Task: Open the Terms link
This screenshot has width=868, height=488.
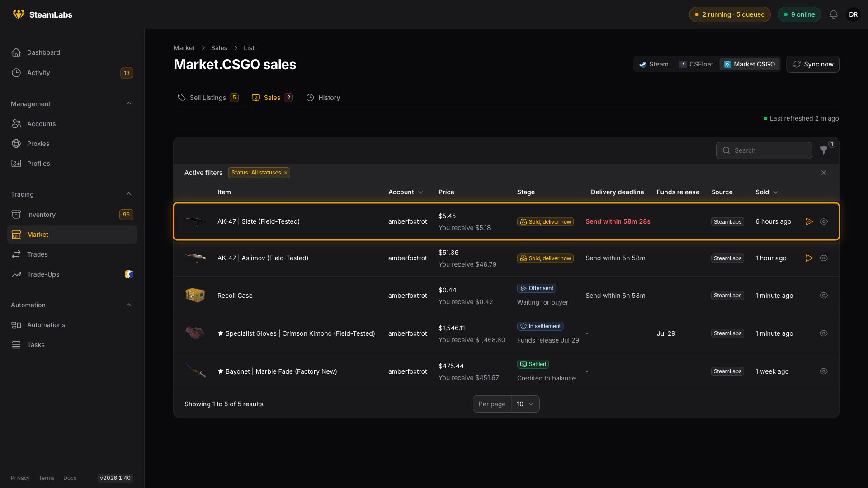Action: tap(47, 478)
